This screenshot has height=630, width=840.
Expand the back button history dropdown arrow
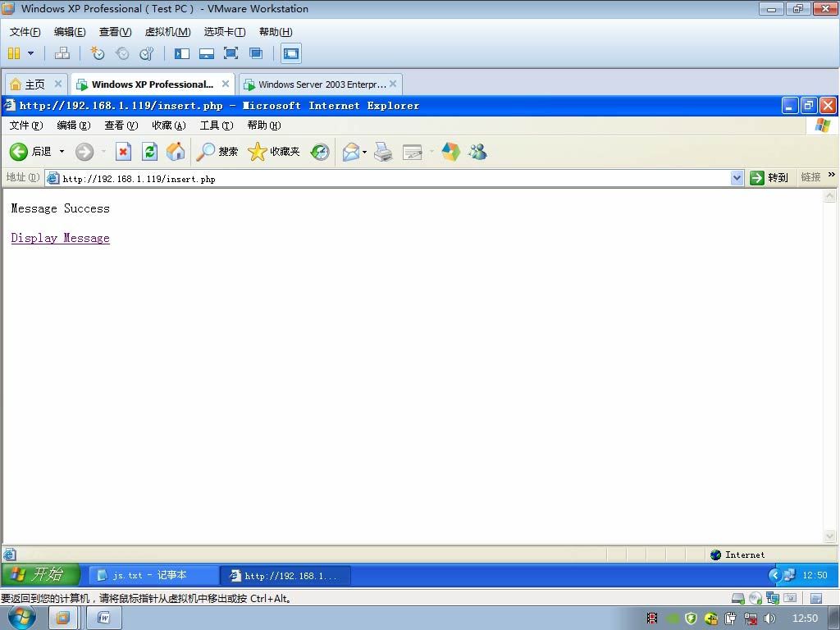(62, 152)
